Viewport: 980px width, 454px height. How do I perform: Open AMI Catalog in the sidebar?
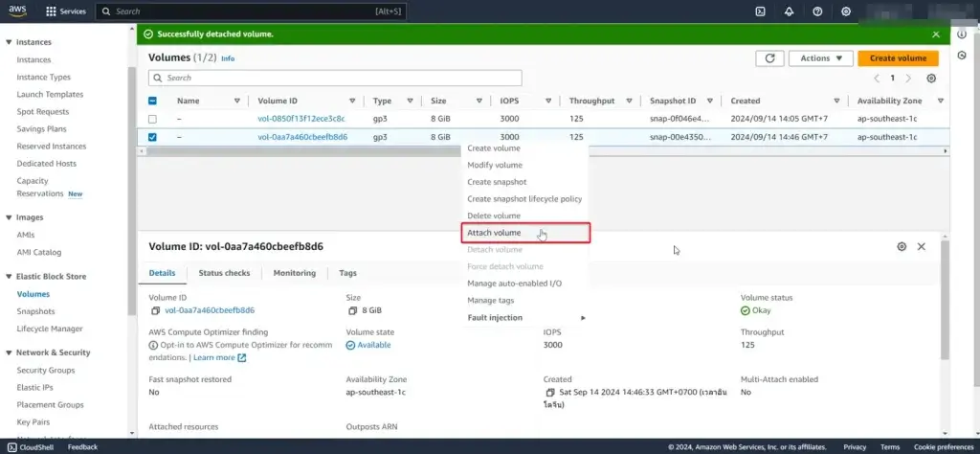38,253
